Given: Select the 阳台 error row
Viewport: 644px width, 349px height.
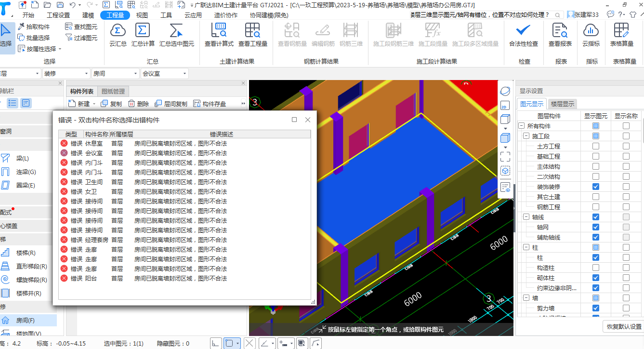Looking at the screenshot, I should coord(185,278).
